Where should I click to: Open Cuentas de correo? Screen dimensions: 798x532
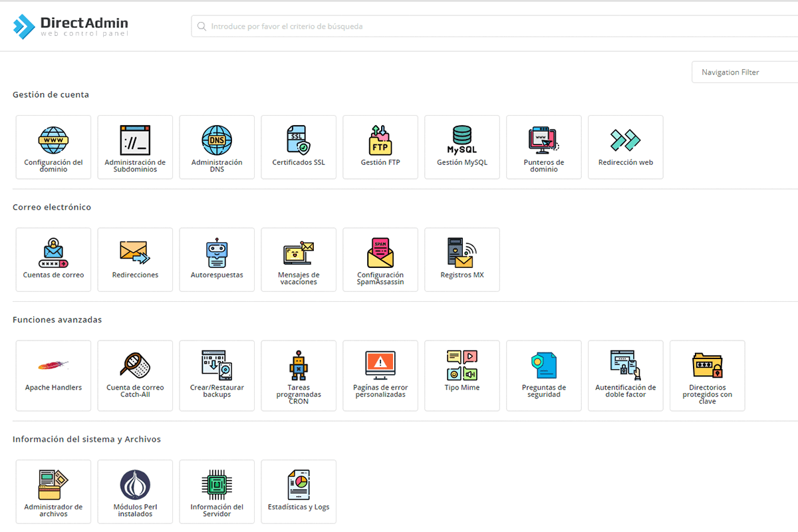coord(53,259)
